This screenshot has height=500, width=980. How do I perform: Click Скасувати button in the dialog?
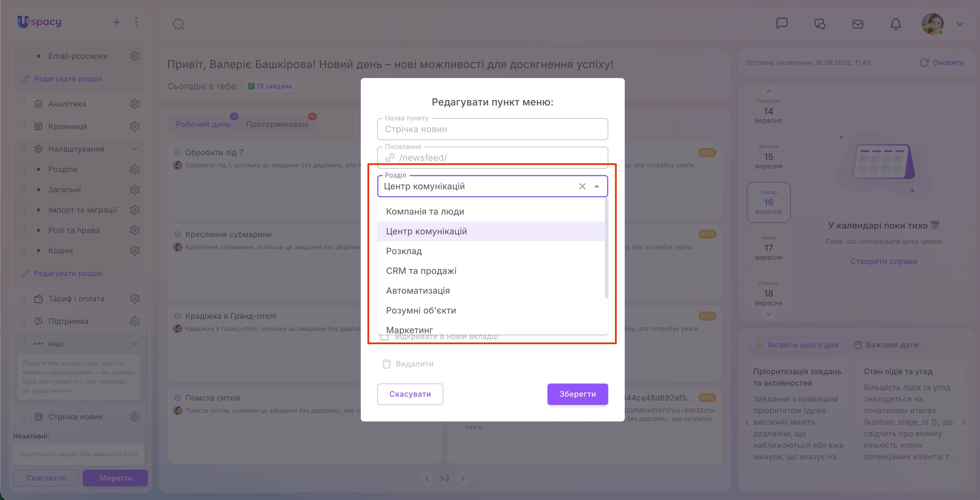[410, 394]
